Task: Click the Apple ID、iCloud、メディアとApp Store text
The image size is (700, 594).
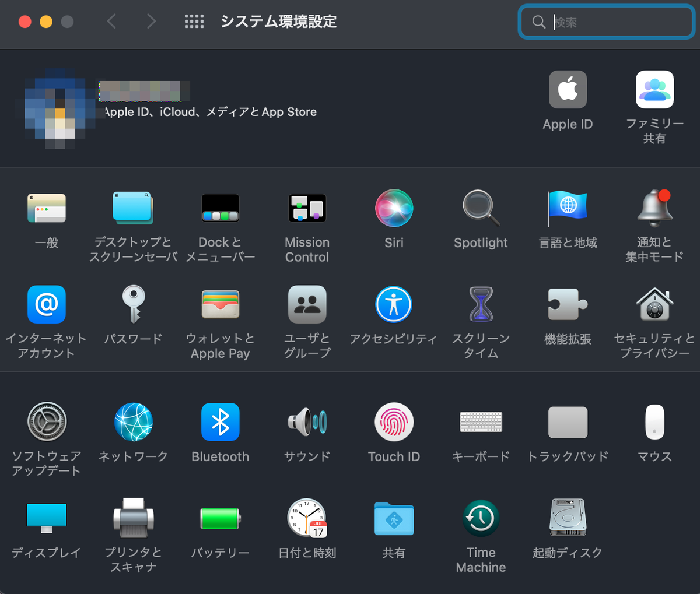Action: click(x=210, y=112)
